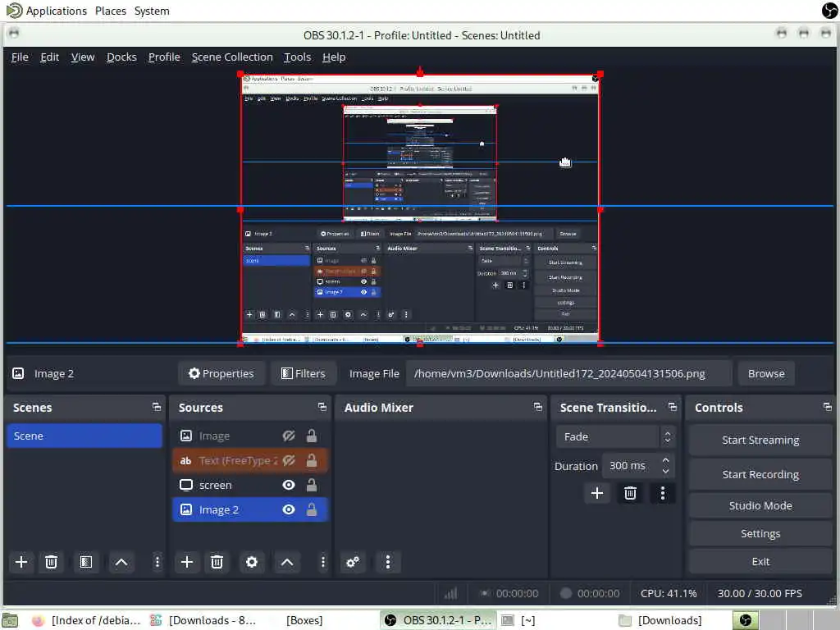Open the Places menu in top panel
The height and width of the screenshot is (630, 840).
(111, 11)
